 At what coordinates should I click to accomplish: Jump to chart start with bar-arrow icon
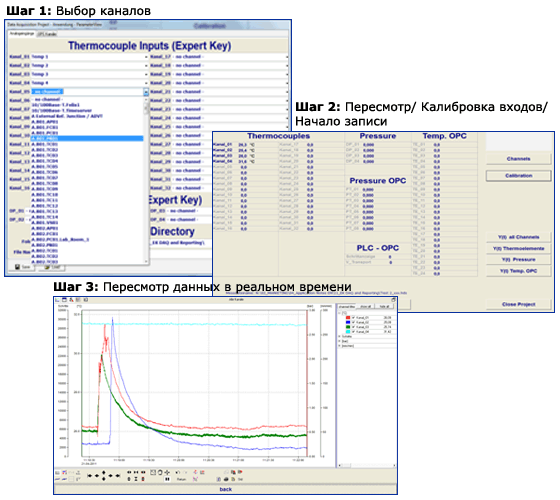[90, 476]
